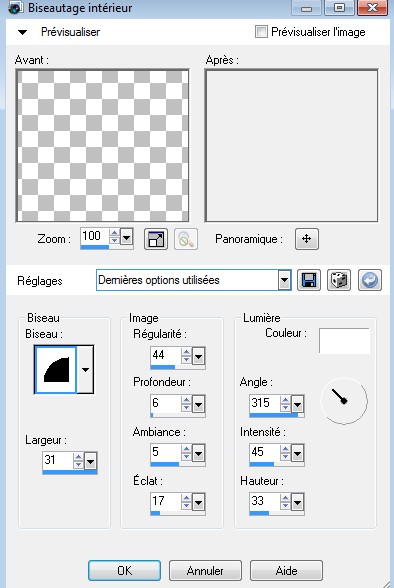The height and width of the screenshot is (588, 394).
Task: Open the Angle dropdown arrow
Action: click(297, 405)
